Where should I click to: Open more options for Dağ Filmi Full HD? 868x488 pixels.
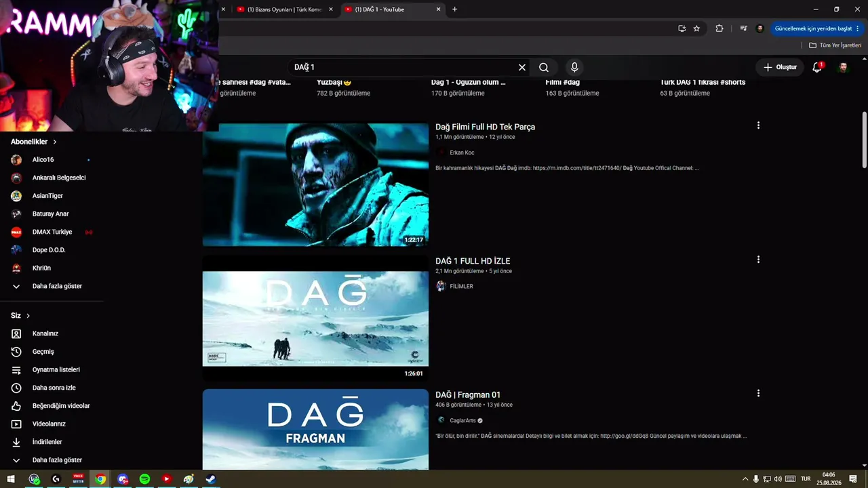tap(758, 125)
